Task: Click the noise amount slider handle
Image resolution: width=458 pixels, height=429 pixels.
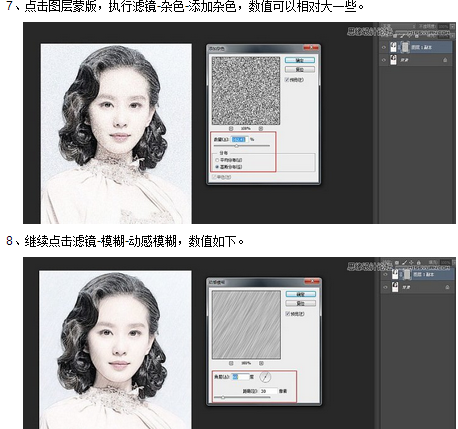Action: [237, 146]
